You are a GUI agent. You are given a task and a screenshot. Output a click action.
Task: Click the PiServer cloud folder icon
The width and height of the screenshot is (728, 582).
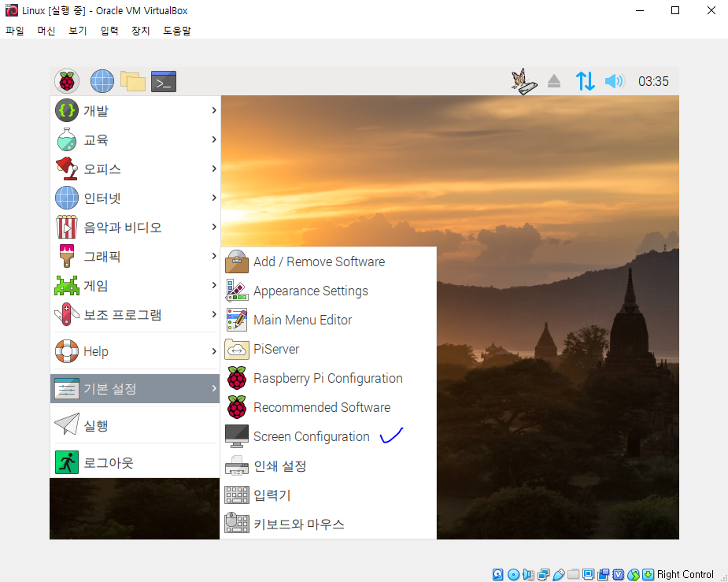[x=237, y=350]
